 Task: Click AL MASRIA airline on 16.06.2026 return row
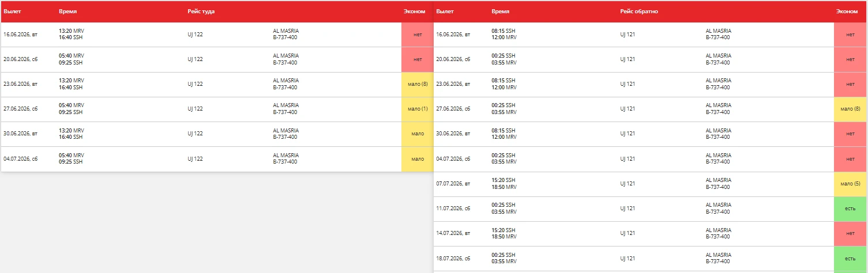tap(718, 31)
